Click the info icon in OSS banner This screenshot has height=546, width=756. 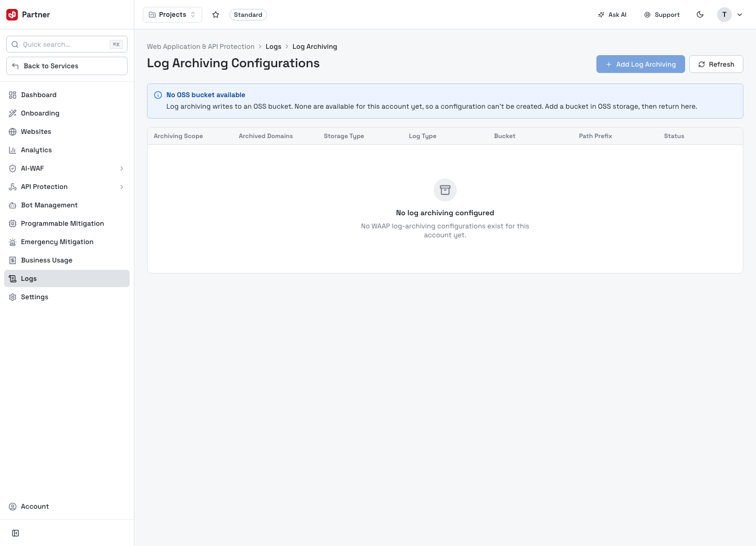coord(158,95)
